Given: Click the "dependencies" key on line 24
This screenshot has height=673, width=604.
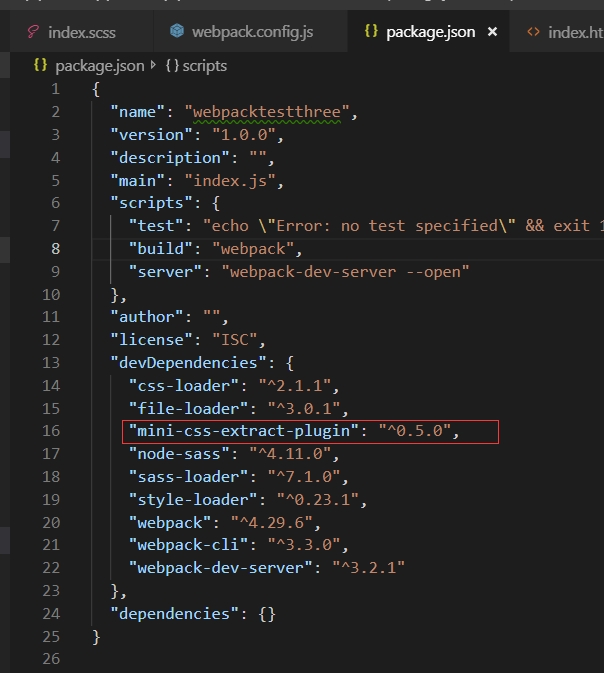Looking at the screenshot, I should 175,614.
